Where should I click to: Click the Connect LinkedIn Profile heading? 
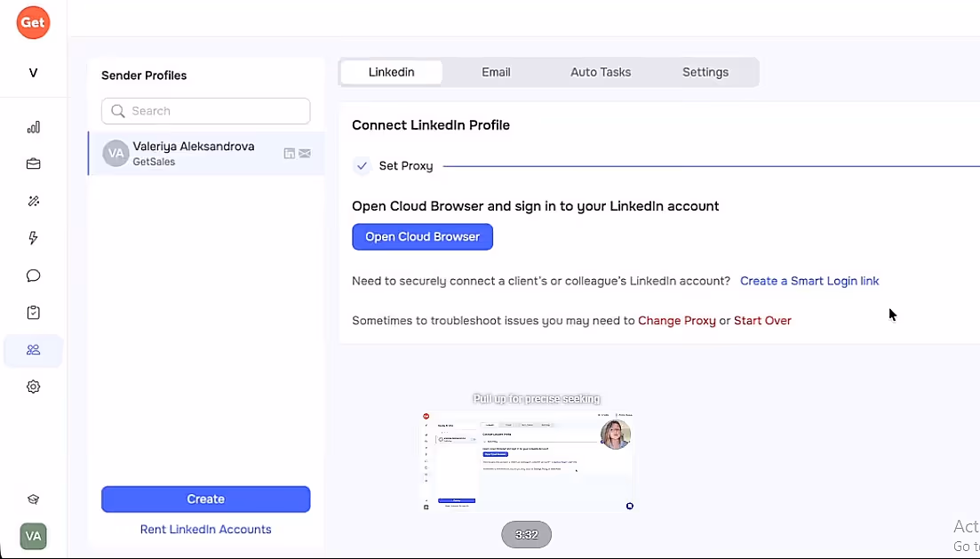[x=431, y=125]
